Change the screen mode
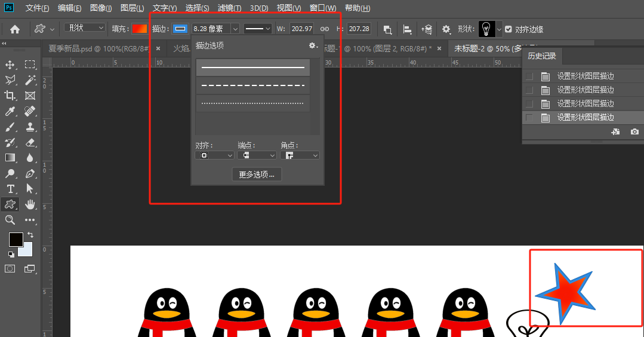 [30, 269]
